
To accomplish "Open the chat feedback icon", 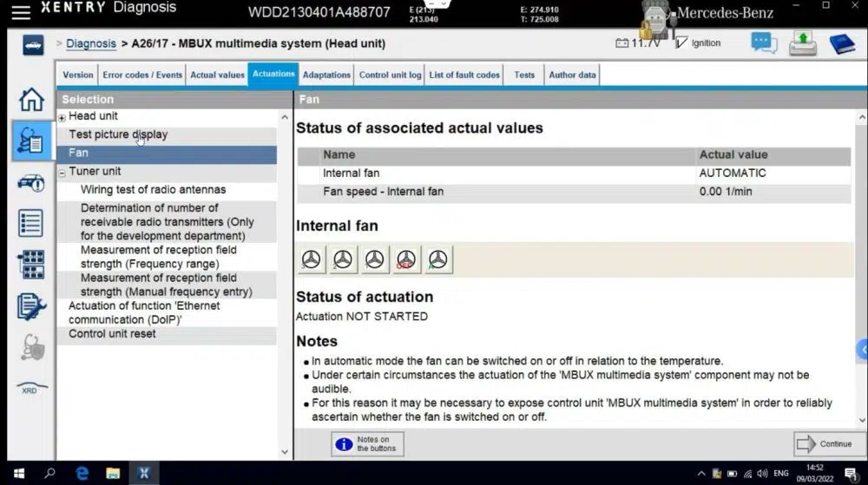I will point(764,43).
